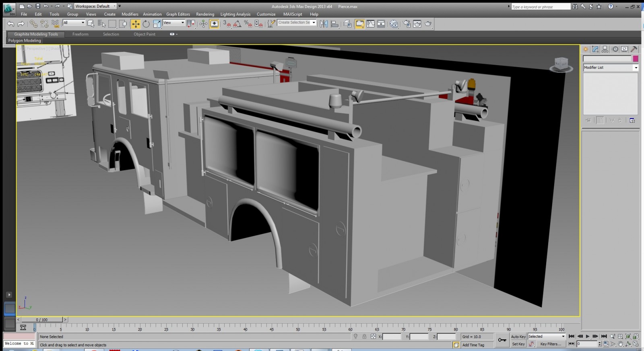Click the Select and Link chain icon

pos(33,24)
